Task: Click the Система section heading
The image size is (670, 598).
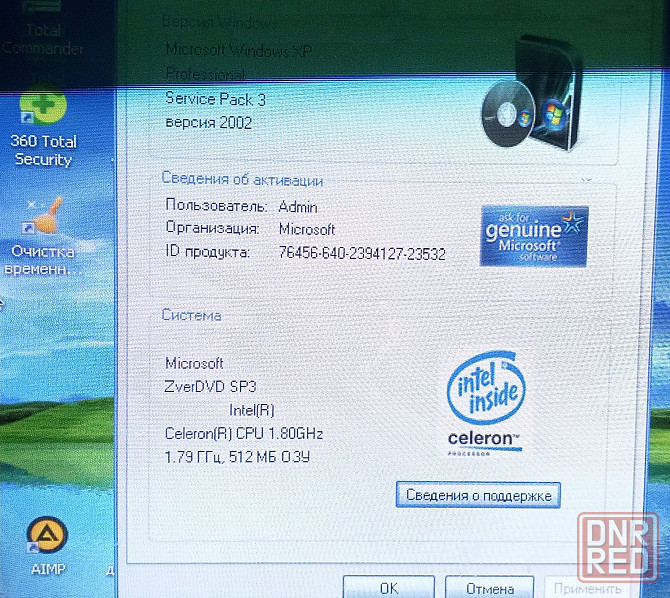Action: click(191, 315)
